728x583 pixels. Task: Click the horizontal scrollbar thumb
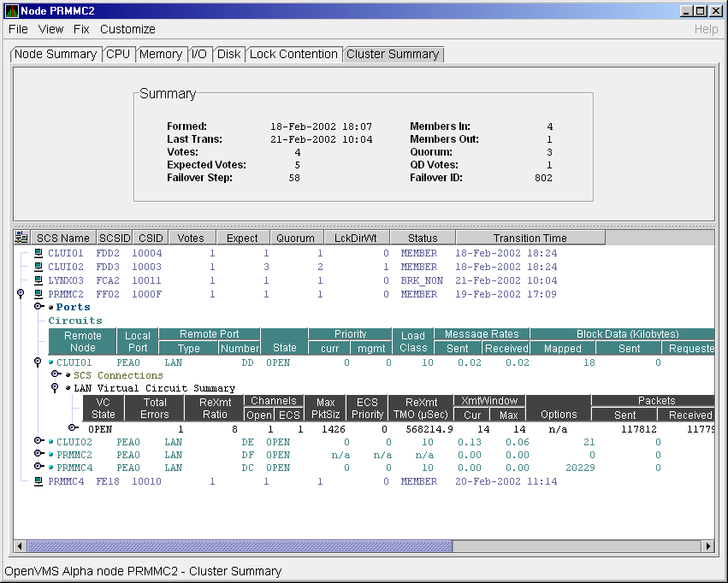[x=240, y=546]
